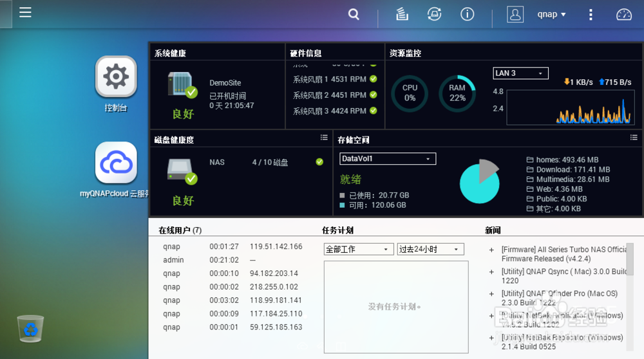Image resolution: width=644 pixels, height=359 pixels.
Task: Select system fan 1 4531 RPM row
Action: [335, 79]
